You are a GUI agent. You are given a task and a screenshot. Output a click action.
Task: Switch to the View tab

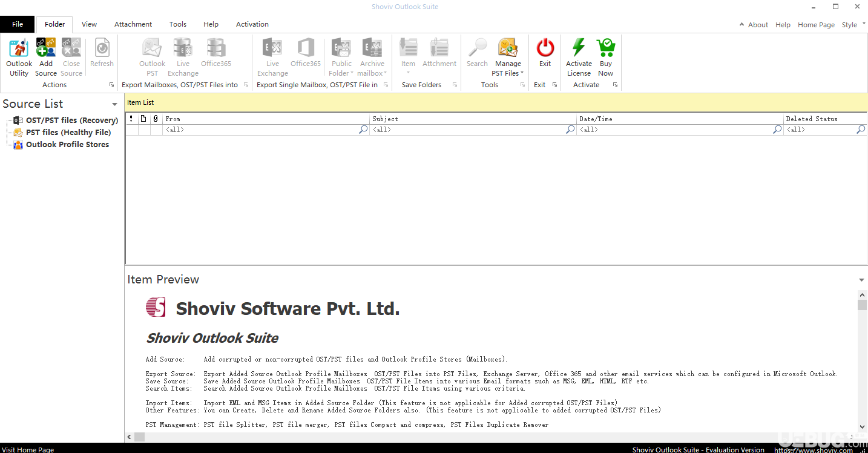pyautogui.click(x=89, y=24)
